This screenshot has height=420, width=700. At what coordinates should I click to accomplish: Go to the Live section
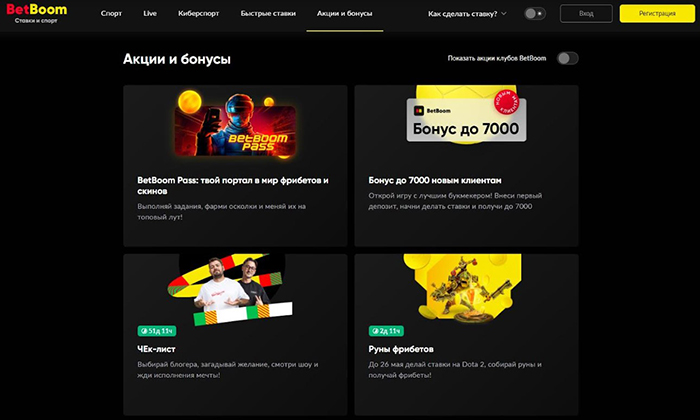point(150,13)
